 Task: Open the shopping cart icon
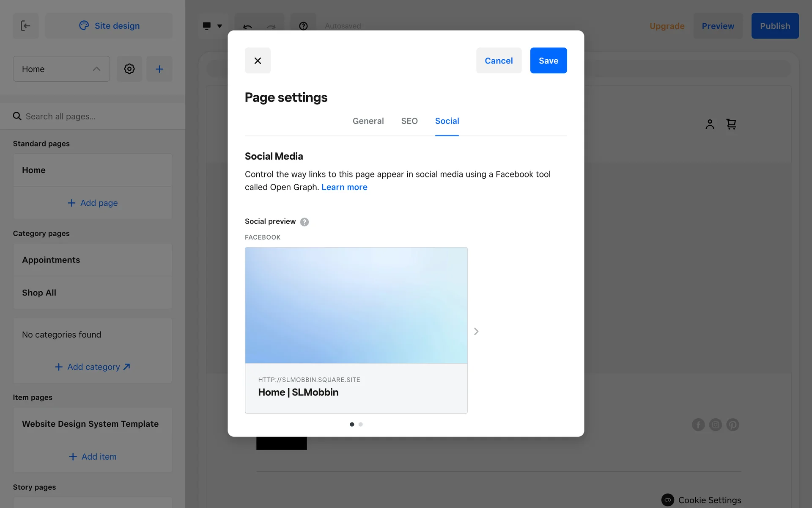(731, 124)
